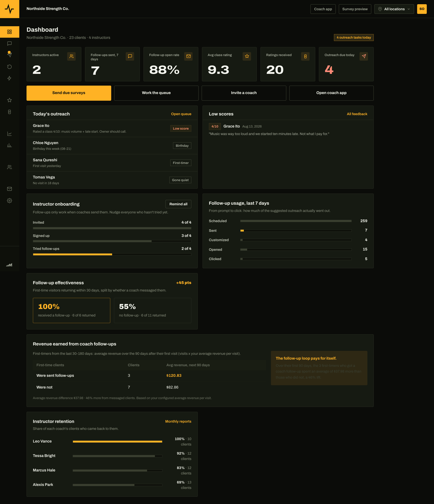Click the 4 outreach tasks today badge
434x504 pixels.
(354, 38)
